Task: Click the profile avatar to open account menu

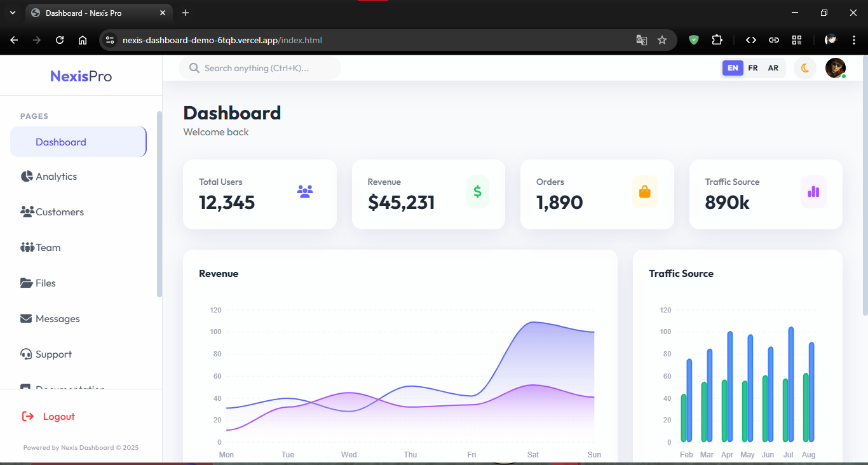Action: coord(835,68)
